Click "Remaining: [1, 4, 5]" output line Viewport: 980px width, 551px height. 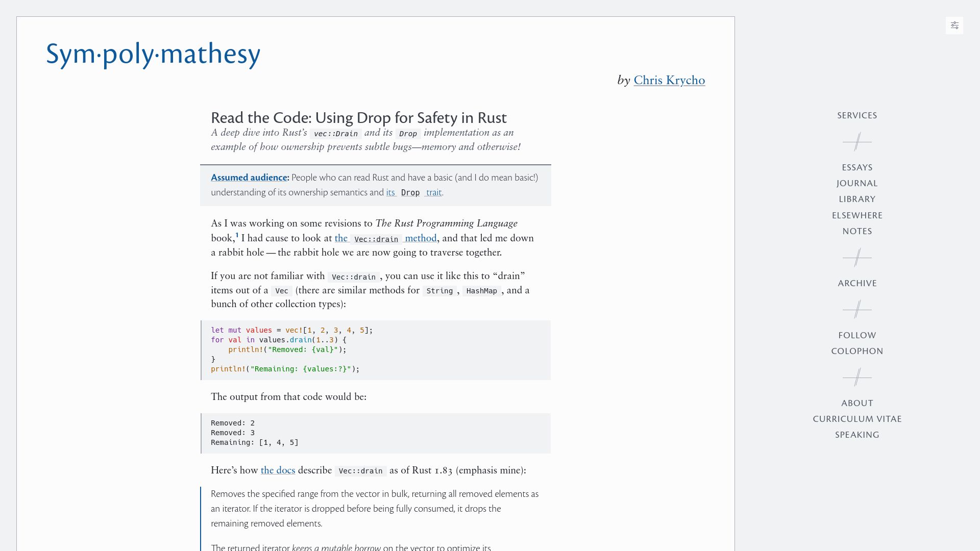255,442
